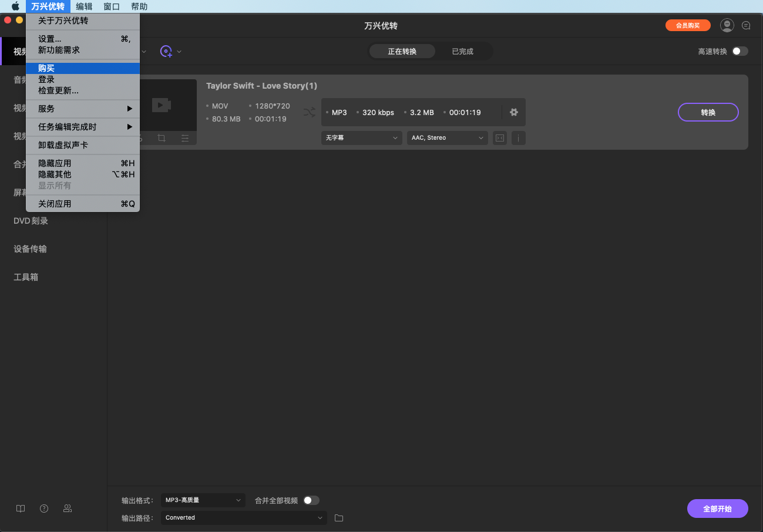Click the 1280*720 resolution value
This screenshot has height=532, width=763.
[x=273, y=106]
